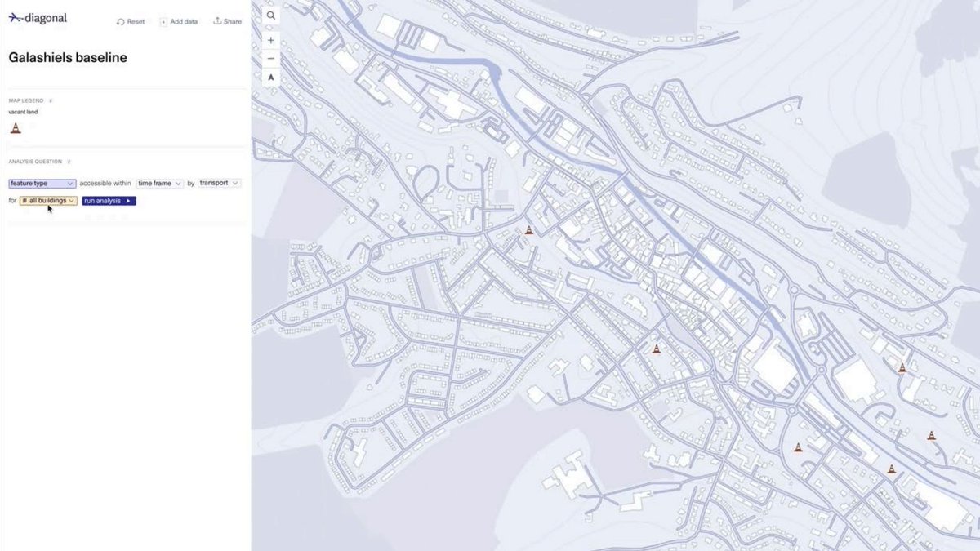
Task: Zoom out on the map
Action: 270,57
